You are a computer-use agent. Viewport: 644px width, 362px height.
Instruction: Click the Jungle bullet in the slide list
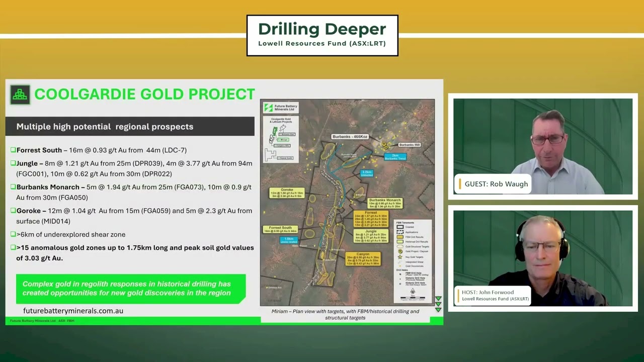click(131, 168)
